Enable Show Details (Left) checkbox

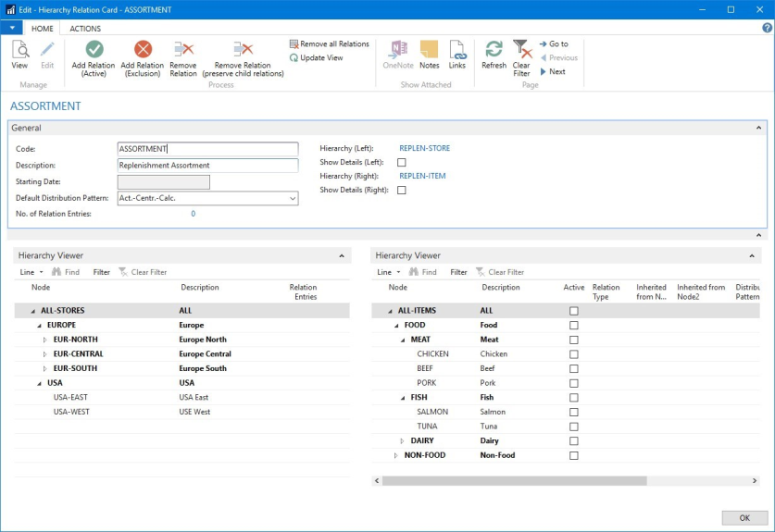coord(402,163)
